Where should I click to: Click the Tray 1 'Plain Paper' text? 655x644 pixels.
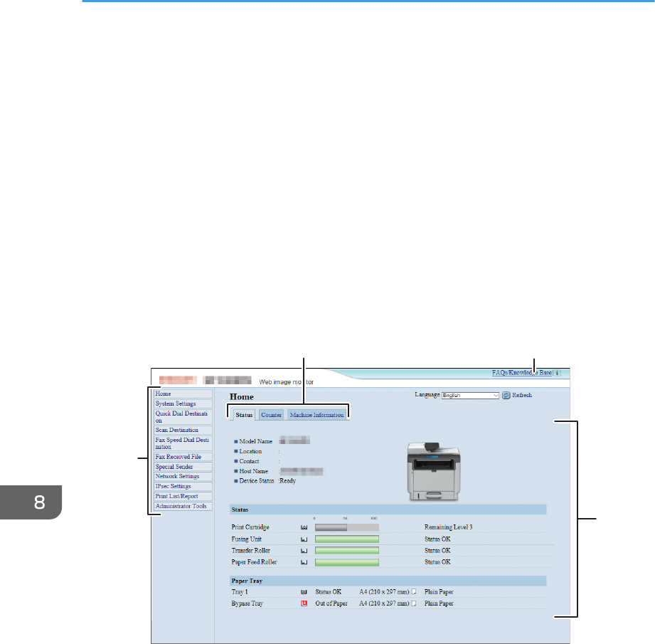439,592
